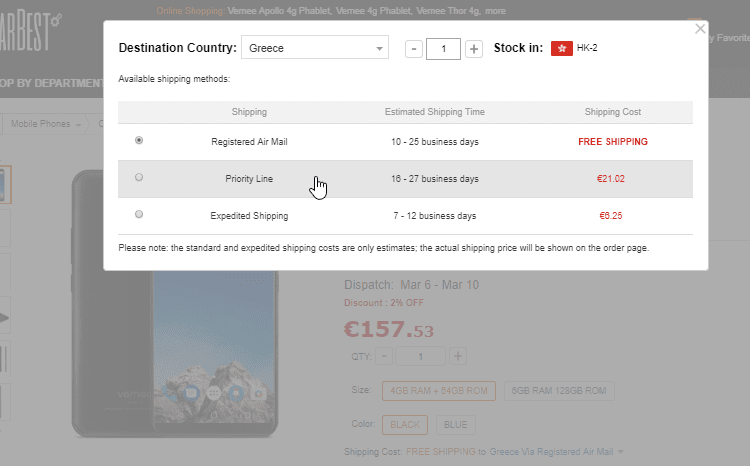Viewport: 750px width, 466px height.
Task: Choose Priority Line shipping radio option
Action: [x=139, y=178]
